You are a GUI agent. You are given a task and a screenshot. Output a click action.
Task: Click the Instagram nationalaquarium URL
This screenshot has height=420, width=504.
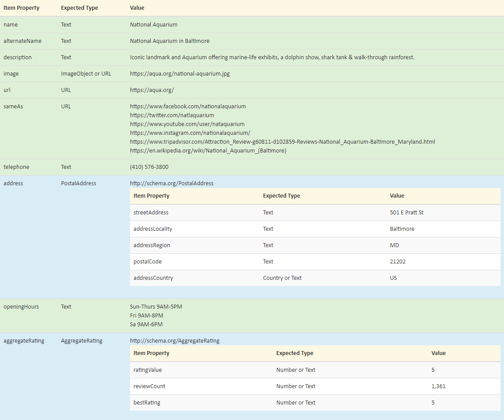click(x=190, y=133)
